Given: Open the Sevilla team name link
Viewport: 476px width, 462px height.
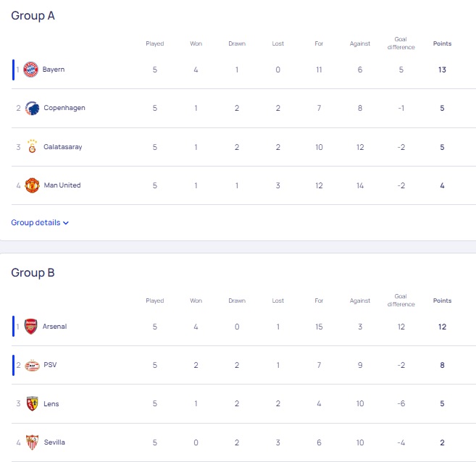Looking at the screenshot, I should 54,442.
